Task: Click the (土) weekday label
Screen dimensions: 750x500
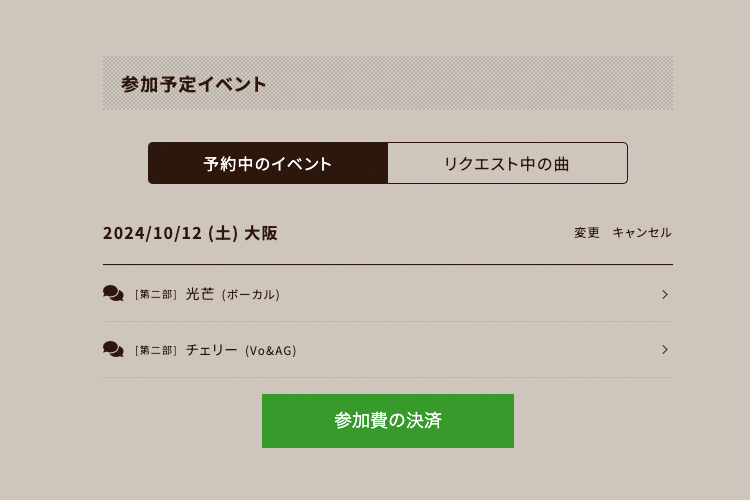Action: [x=223, y=233]
